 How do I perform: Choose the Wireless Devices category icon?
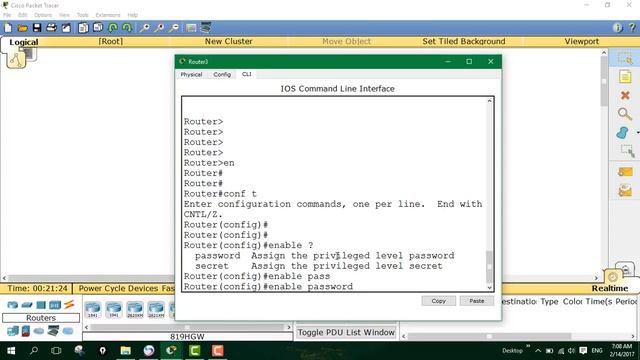point(55,304)
